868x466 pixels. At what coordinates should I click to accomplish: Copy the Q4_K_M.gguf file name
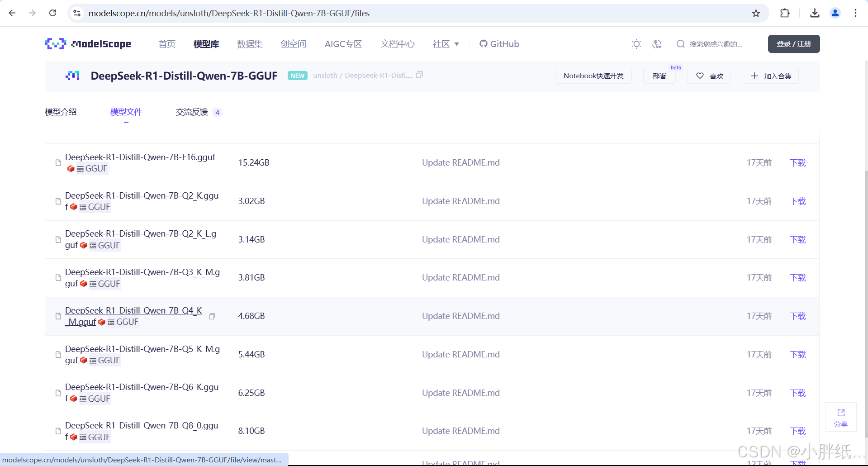(x=212, y=316)
